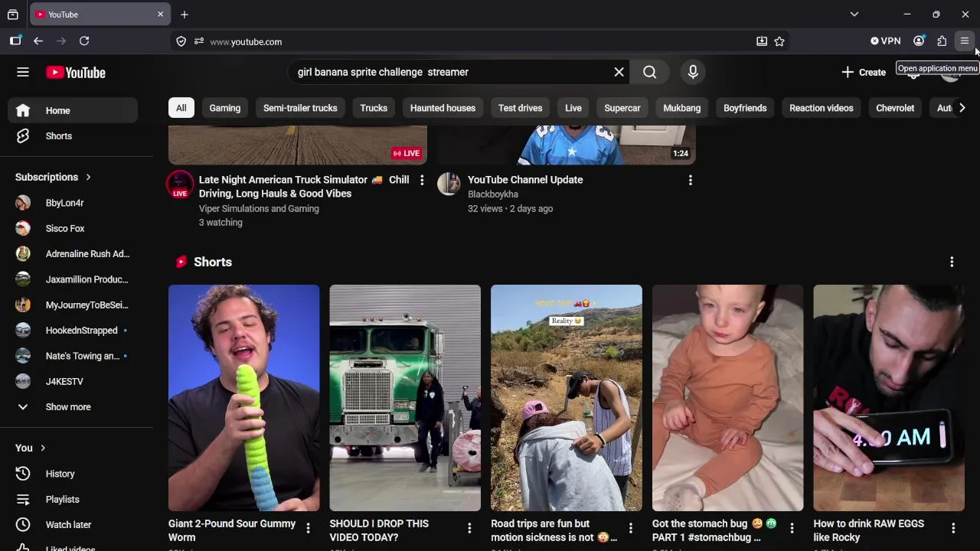Open MyJourneyToBeSei subscription channel
This screenshot has height=551, width=980.
pos(73,305)
